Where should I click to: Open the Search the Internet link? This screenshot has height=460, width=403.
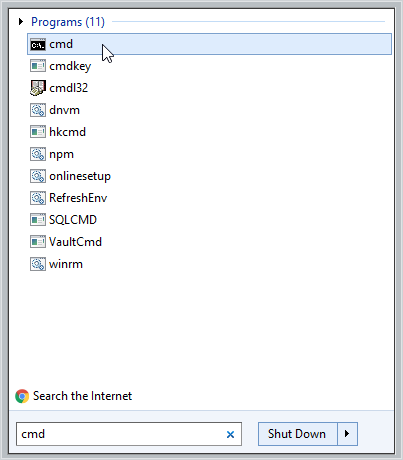coord(82,396)
